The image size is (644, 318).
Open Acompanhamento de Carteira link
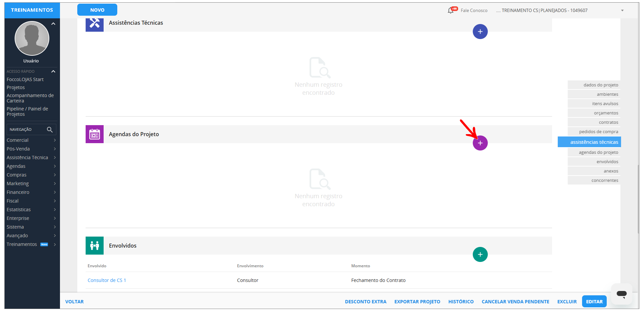pos(30,98)
